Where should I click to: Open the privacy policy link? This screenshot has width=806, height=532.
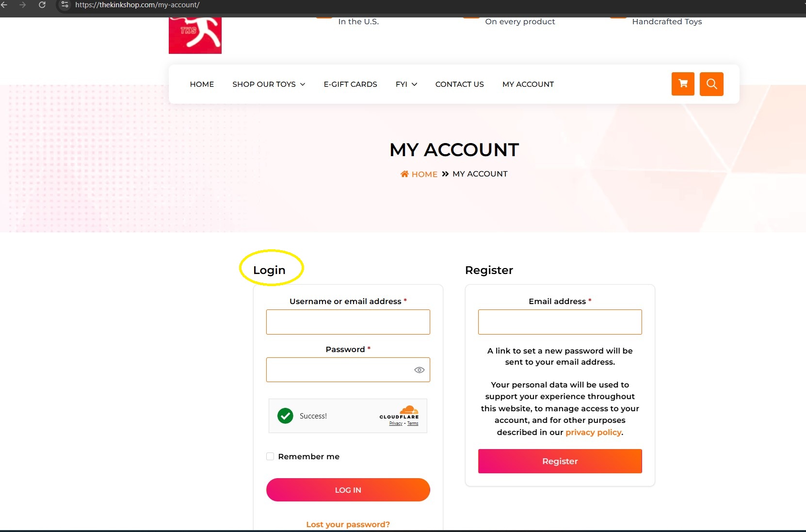point(594,432)
